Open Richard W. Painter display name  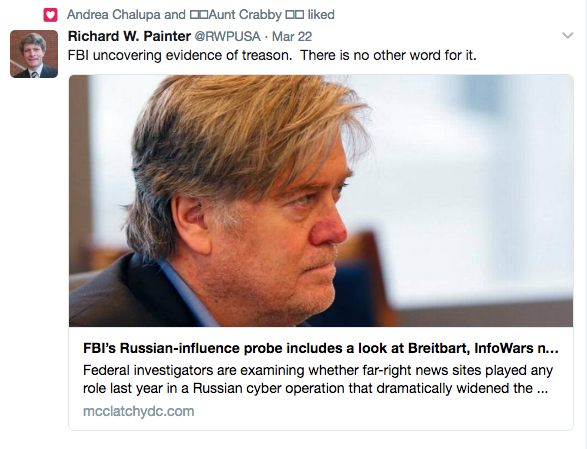[129, 36]
